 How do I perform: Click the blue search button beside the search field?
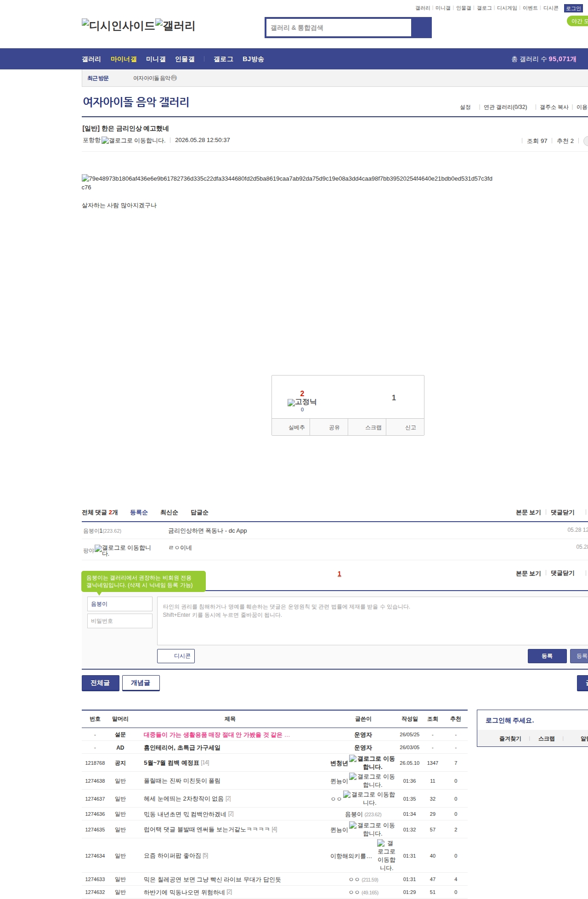coord(421,28)
